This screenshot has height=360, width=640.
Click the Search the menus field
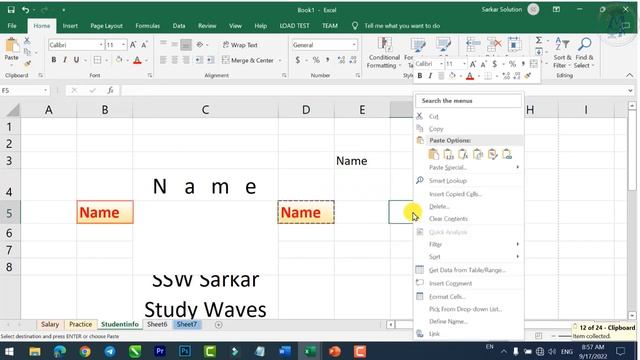(469, 100)
